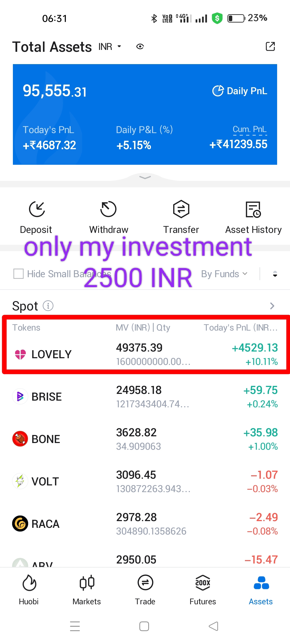
Task: Toggle the sort order arrows
Action: click(275, 274)
